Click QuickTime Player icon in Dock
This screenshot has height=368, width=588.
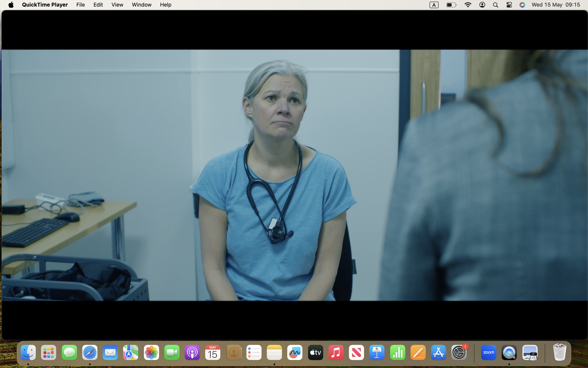coord(509,352)
